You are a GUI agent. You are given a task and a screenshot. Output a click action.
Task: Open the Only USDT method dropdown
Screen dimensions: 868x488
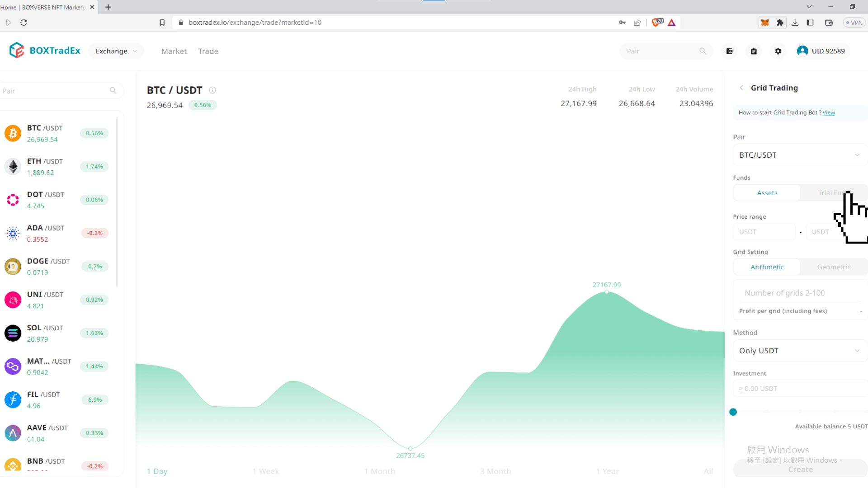799,351
